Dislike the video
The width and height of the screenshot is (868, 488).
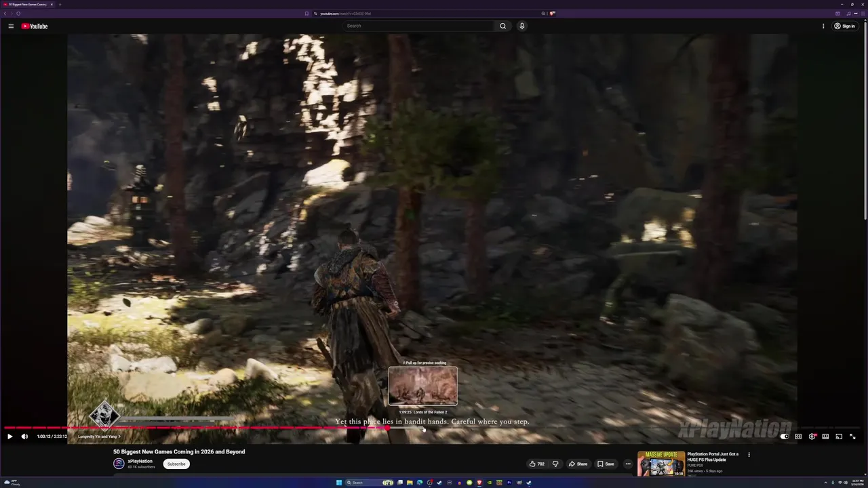click(x=555, y=464)
